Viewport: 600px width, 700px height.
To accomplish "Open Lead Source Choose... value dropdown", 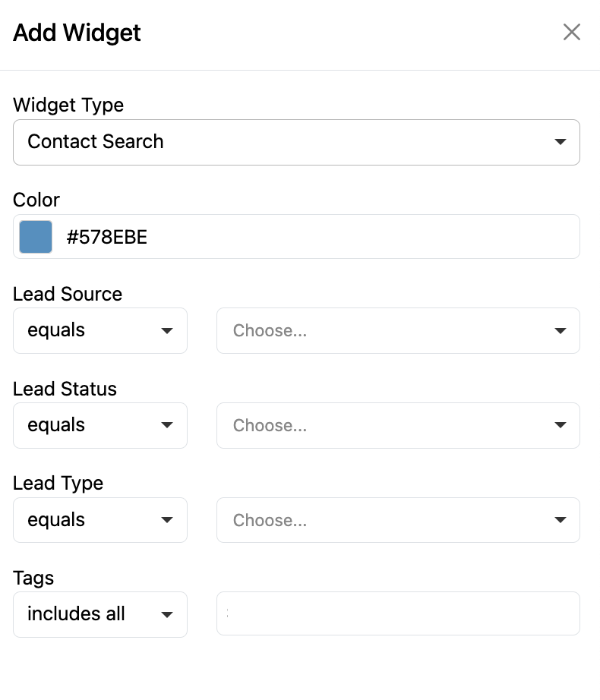I will point(397,330).
